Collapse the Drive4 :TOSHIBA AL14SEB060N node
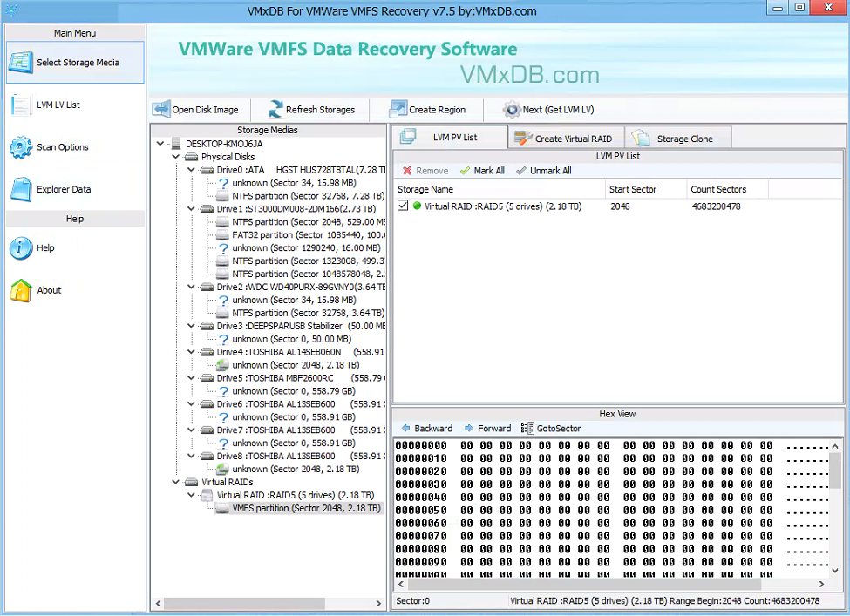The width and height of the screenshot is (850, 616). [191, 352]
